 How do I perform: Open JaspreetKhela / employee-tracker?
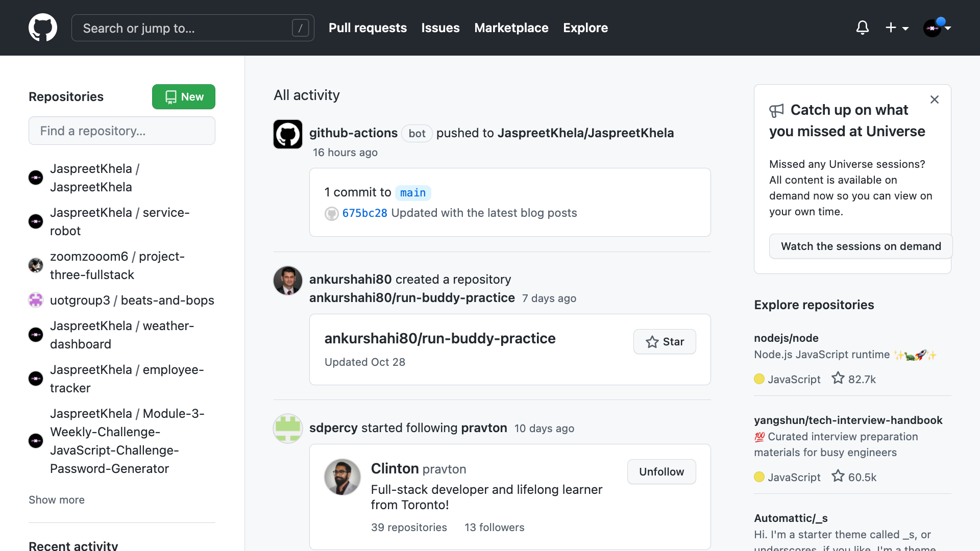click(x=127, y=379)
